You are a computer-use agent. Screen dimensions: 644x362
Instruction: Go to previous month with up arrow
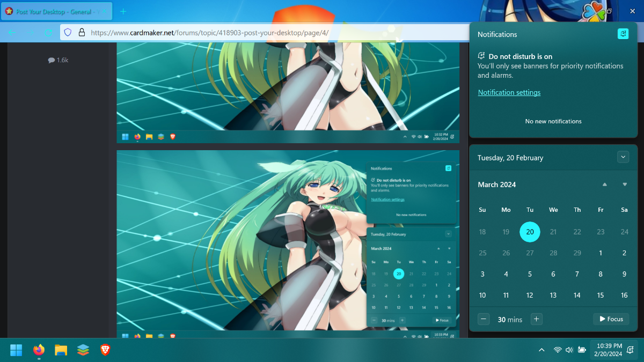coord(605,184)
